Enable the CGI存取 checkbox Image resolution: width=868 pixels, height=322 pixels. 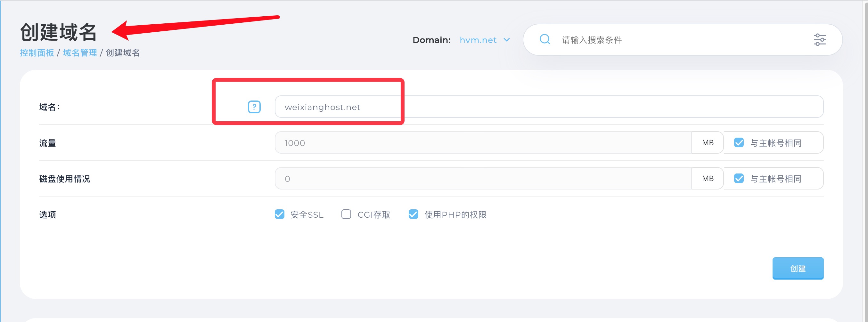pyautogui.click(x=346, y=214)
